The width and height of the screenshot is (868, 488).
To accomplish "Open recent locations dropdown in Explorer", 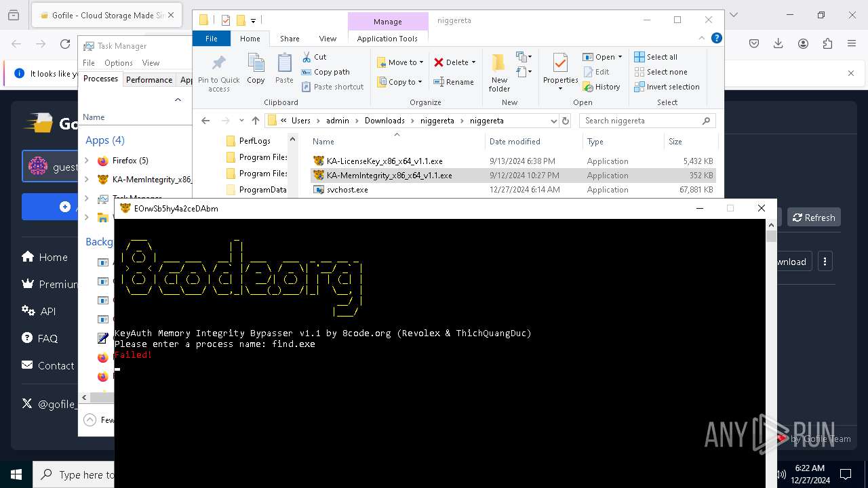I will click(x=241, y=121).
